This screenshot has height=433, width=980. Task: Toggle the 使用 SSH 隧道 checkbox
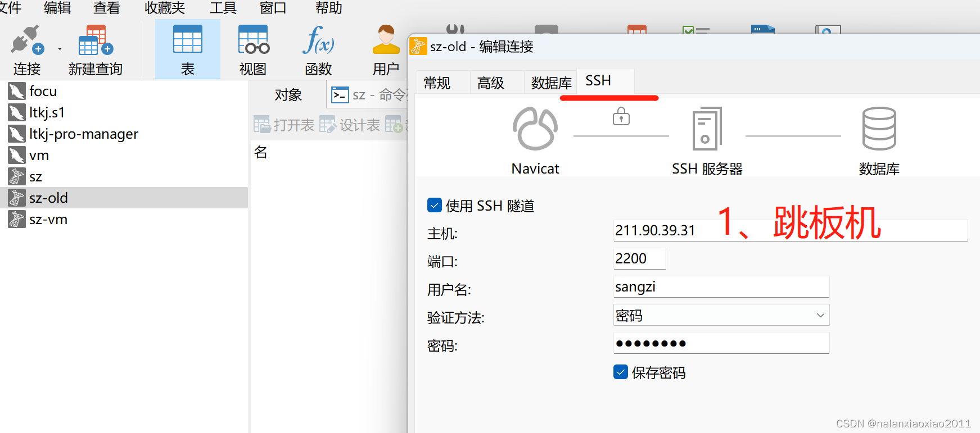tap(435, 205)
